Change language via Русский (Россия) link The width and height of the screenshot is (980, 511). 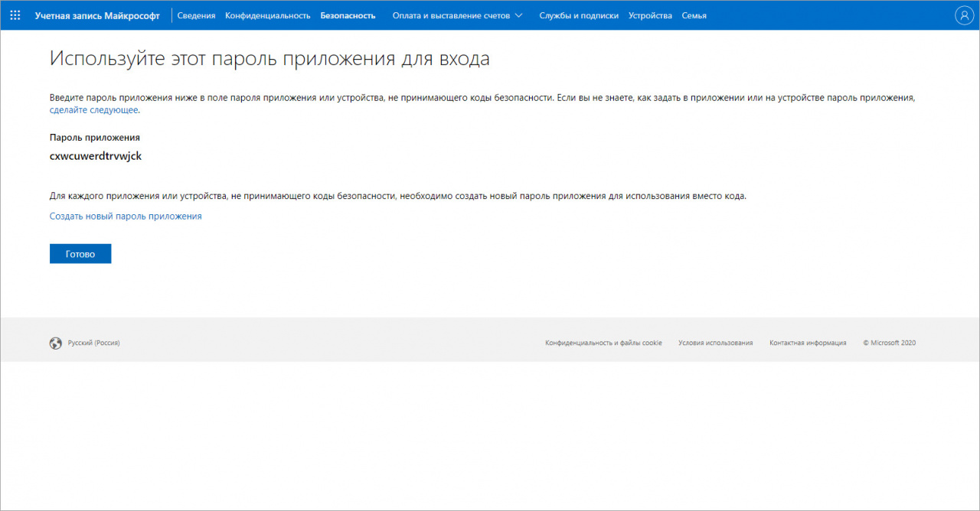pyautogui.click(x=93, y=343)
